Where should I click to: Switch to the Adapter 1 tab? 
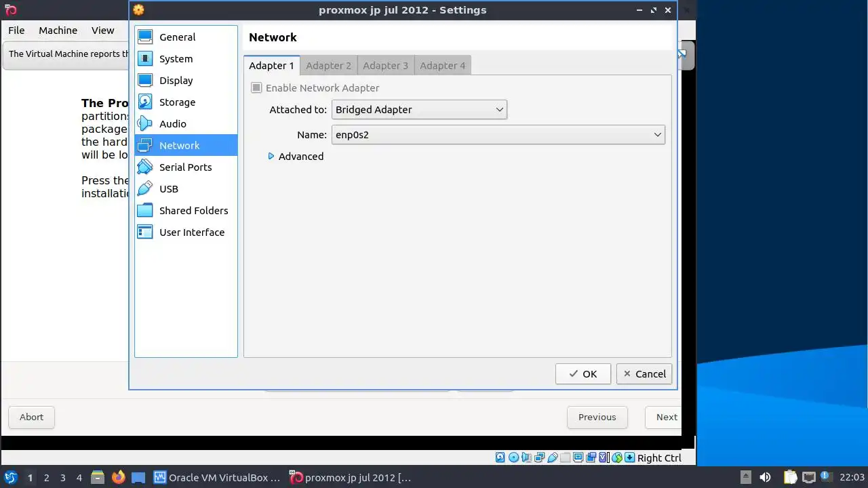tap(271, 66)
